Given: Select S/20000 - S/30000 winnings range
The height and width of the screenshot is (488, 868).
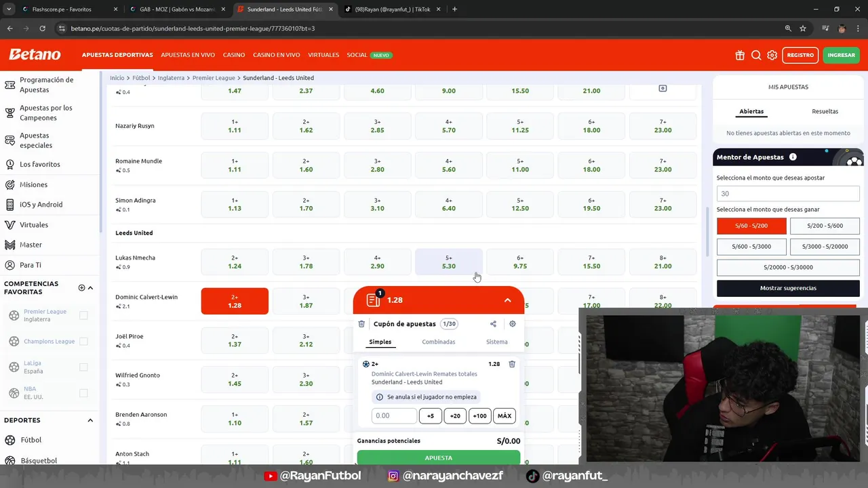Looking at the screenshot, I should coord(788,267).
